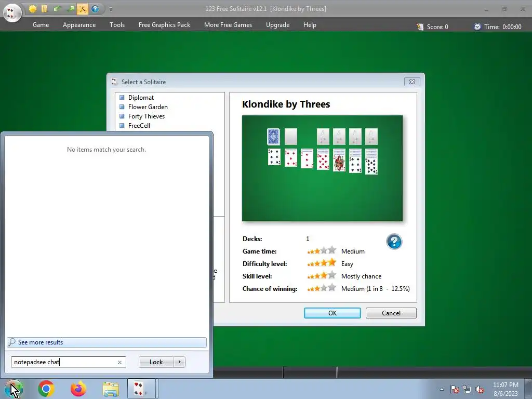The image size is (532, 399).
Task: Click the taskbar clock showing 11:07 PM
Action: click(506, 389)
